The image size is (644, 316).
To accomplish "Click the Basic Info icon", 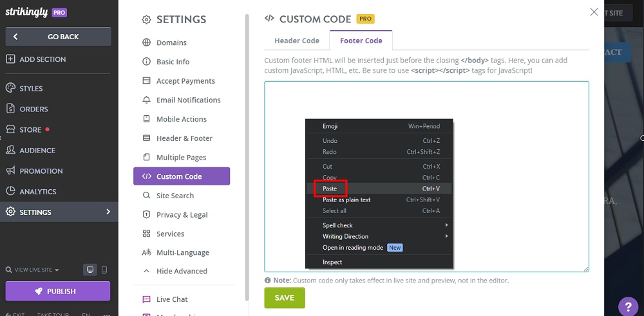I will (x=146, y=62).
